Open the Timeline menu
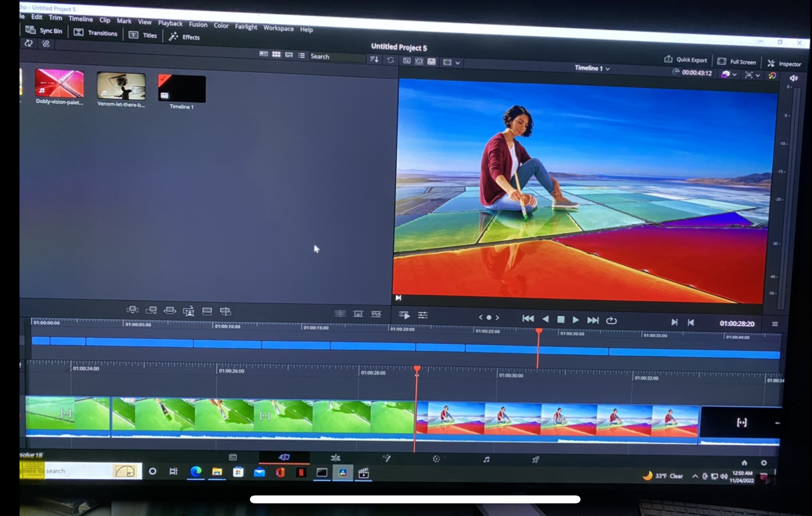Viewport: 812px width, 516px height. click(81, 19)
